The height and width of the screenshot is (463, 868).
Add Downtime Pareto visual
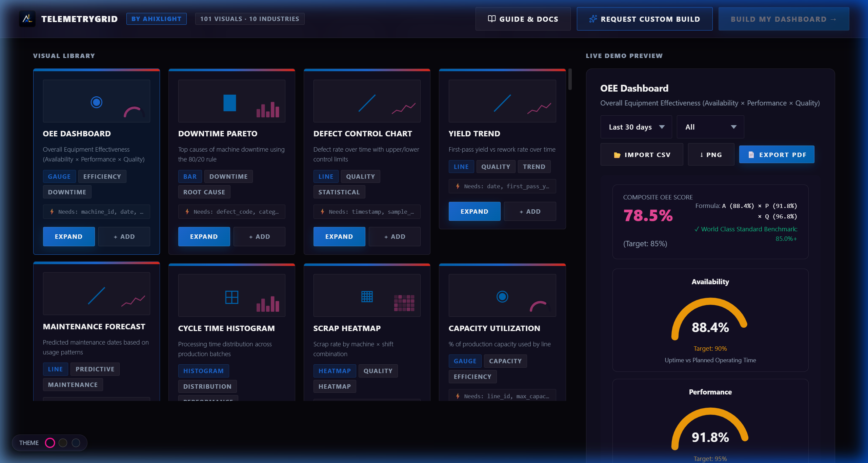pyautogui.click(x=259, y=236)
